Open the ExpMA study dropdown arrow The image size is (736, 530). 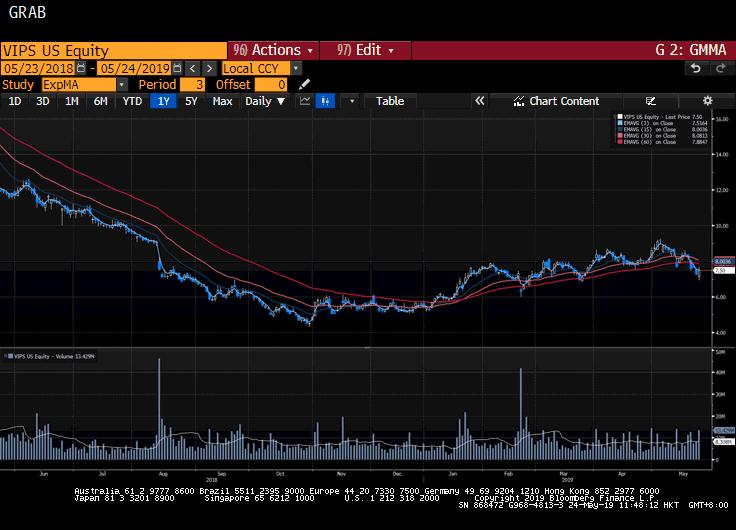122,84
